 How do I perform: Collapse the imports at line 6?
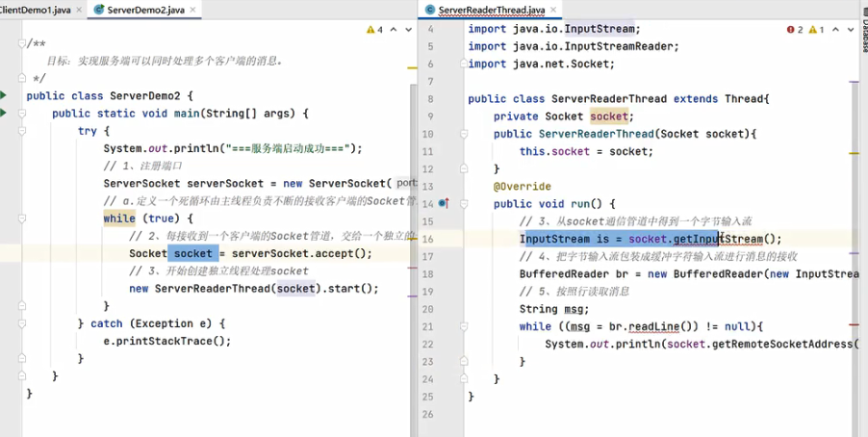(464, 64)
